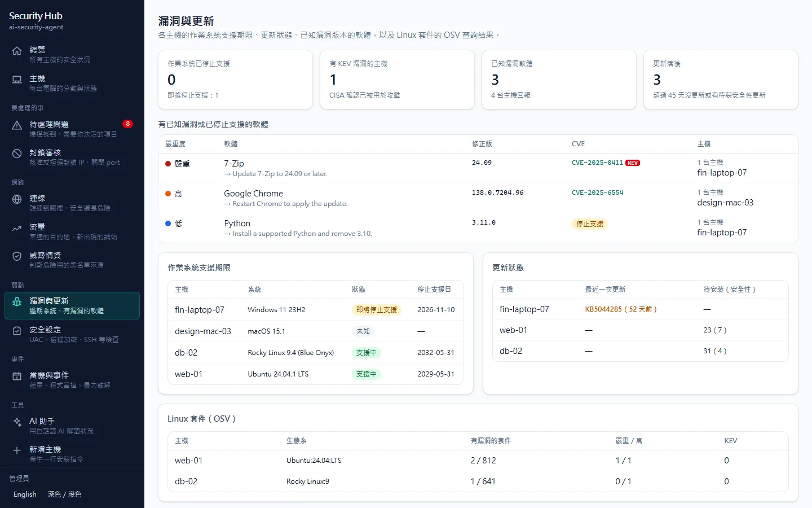Go to the 主機 hosts page
The height and width of the screenshot is (508, 812).
click(72, 83)
